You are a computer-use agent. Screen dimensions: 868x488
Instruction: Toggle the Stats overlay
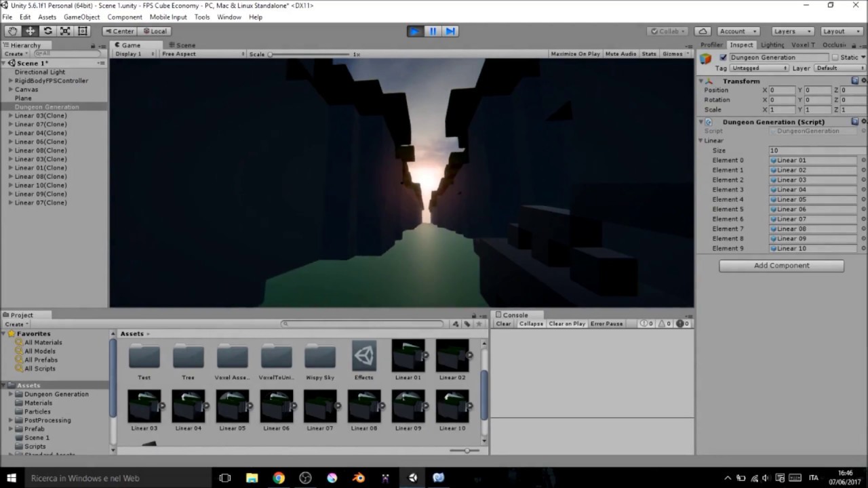[649, 54]
